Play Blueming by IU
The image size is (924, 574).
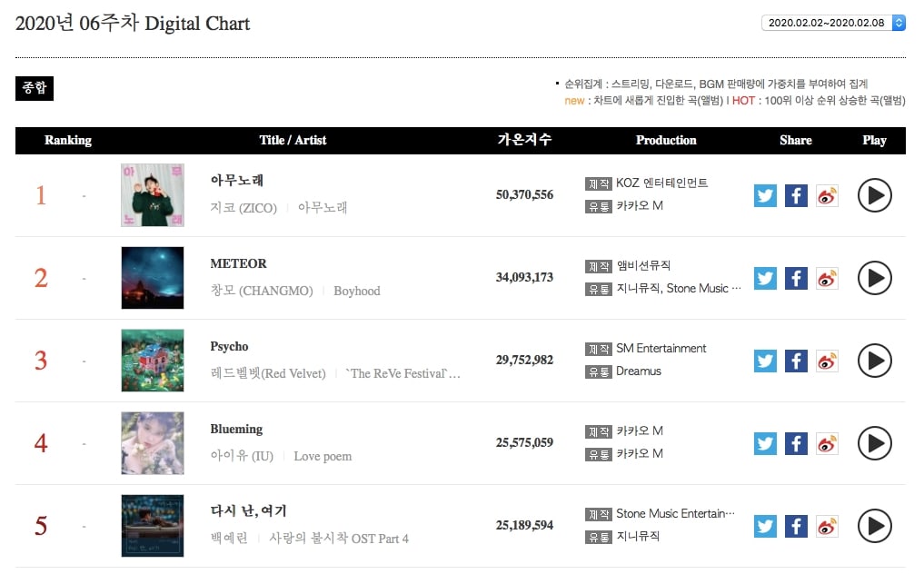(x=874, y=443)
